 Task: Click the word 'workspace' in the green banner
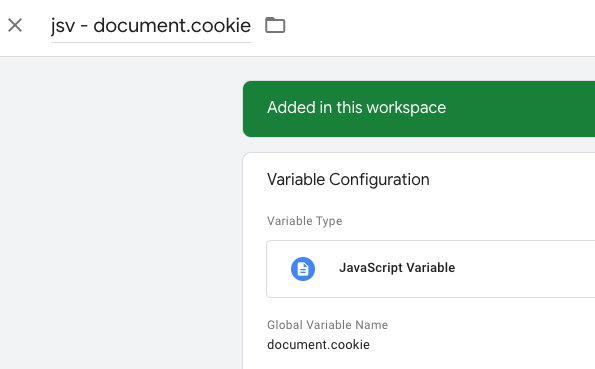[406, 108]
